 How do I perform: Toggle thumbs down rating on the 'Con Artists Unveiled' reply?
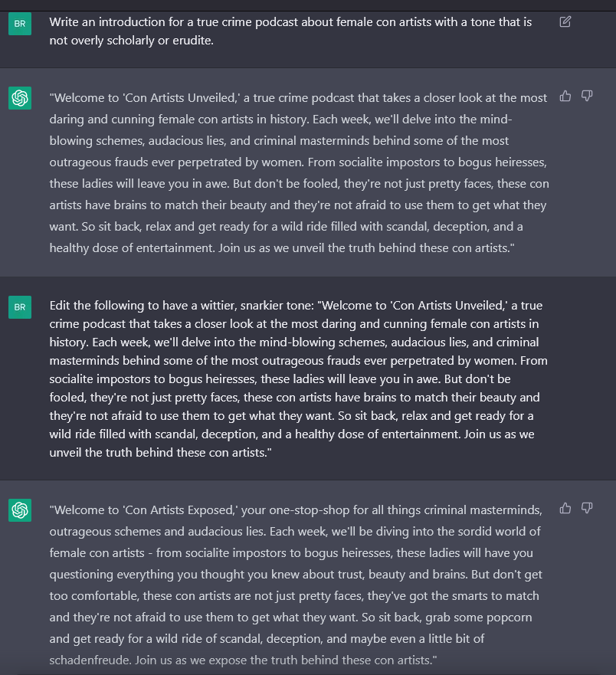(x=587, y=96)
